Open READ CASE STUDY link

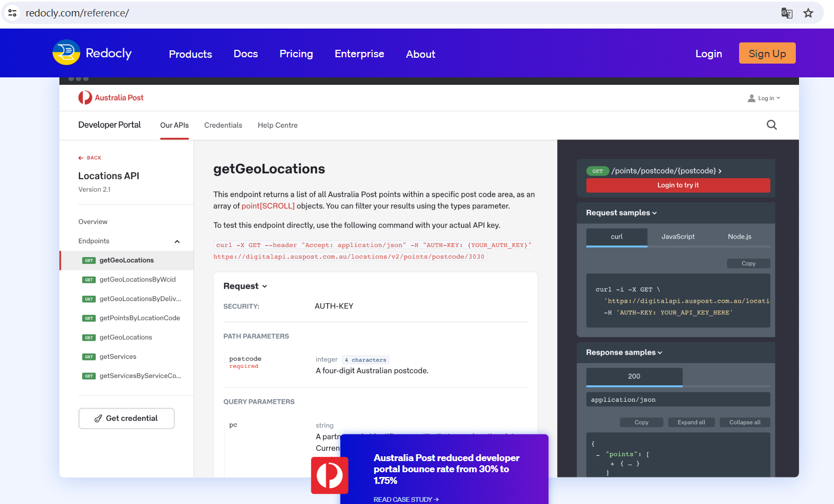(x=406, y=499)
